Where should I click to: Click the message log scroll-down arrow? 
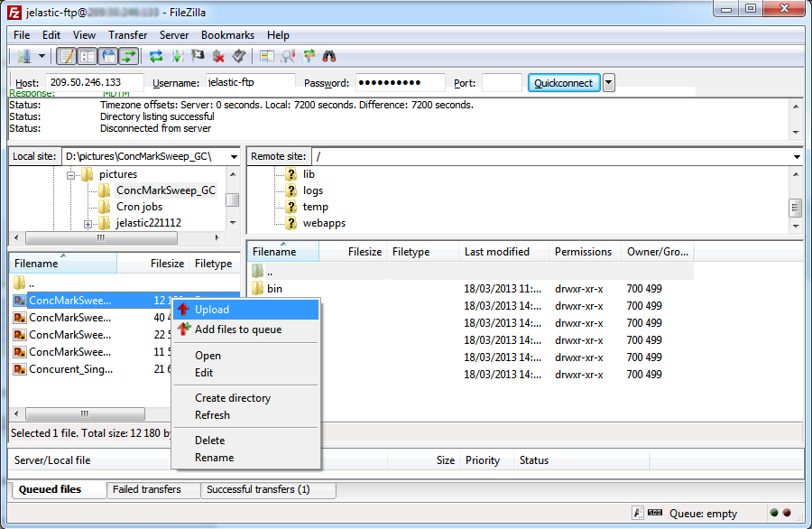796,133
